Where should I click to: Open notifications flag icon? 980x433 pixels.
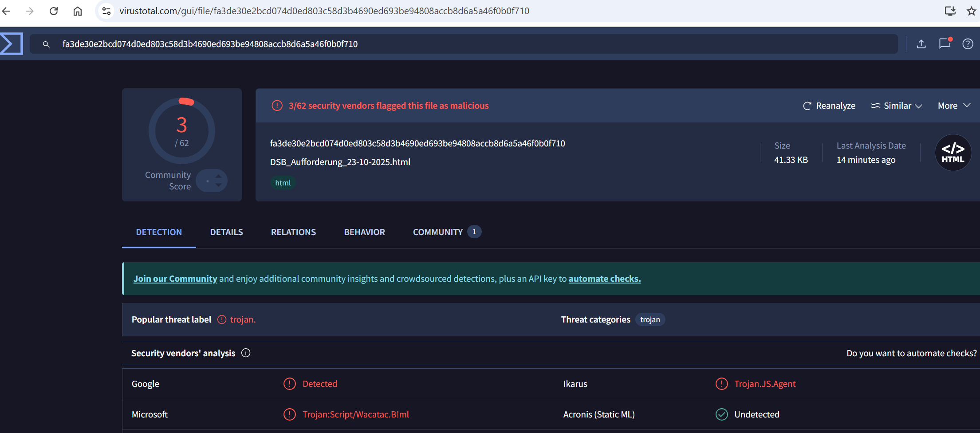pyautogui.click(x=945, y=43)
